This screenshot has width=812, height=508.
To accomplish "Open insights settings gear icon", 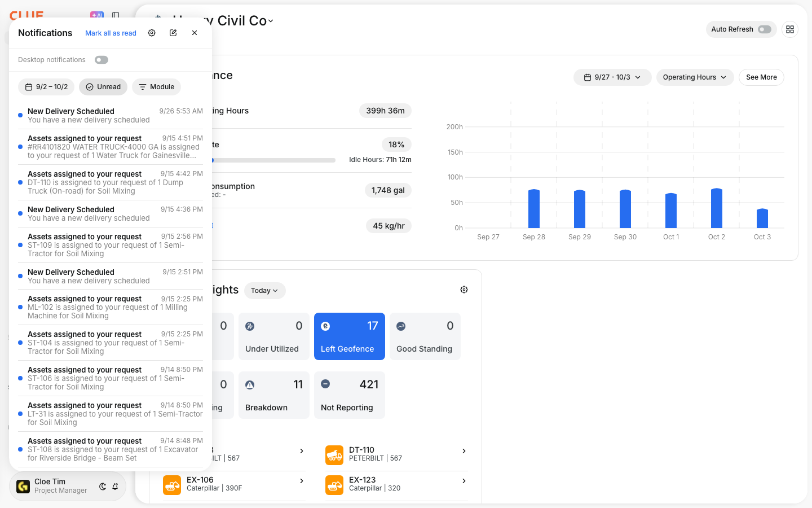I will pyautogui.click(x=464, y=290).
